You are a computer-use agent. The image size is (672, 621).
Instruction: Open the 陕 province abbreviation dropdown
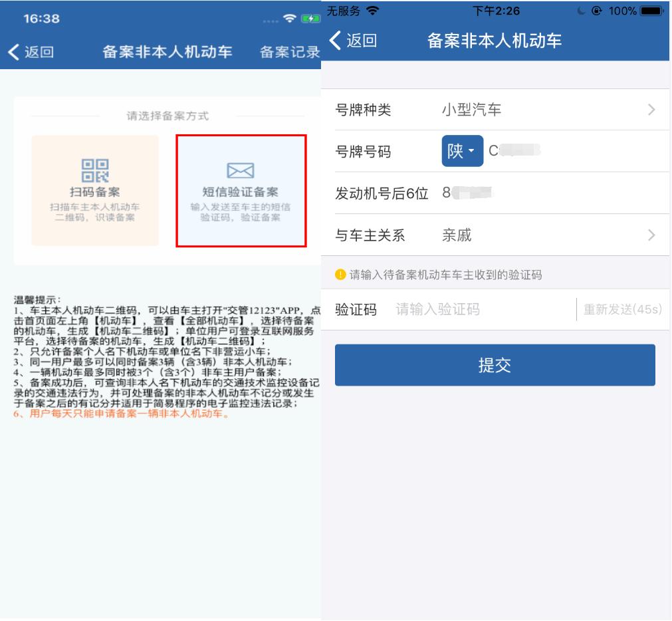[x=461, y=151]
